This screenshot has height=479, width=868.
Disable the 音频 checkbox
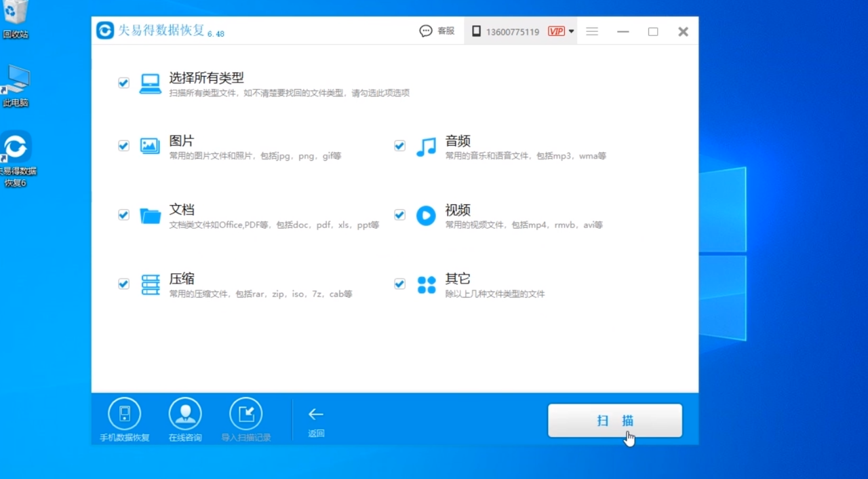(399, 145)
